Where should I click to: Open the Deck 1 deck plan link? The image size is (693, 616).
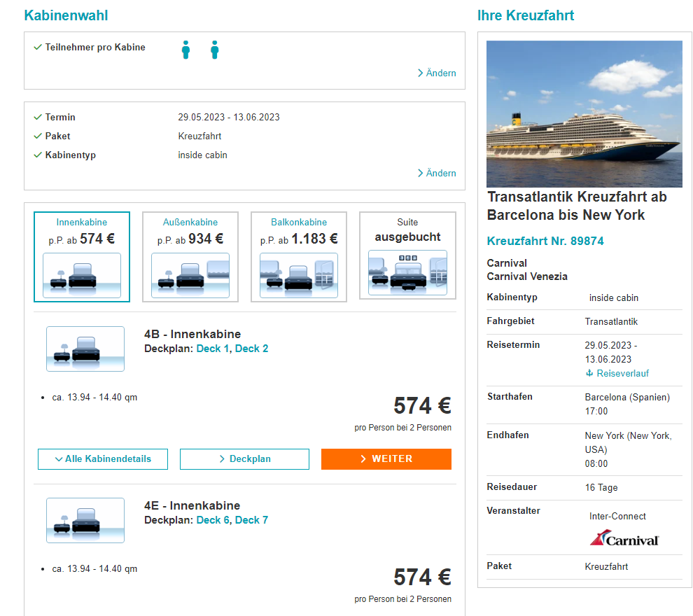tap(213, 349)
